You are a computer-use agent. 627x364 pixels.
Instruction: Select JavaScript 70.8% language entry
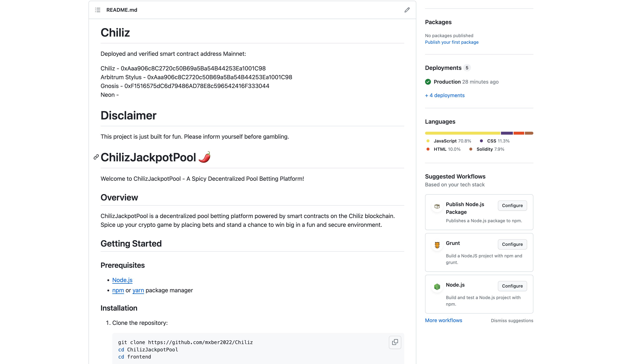click(x=449, y=141)
